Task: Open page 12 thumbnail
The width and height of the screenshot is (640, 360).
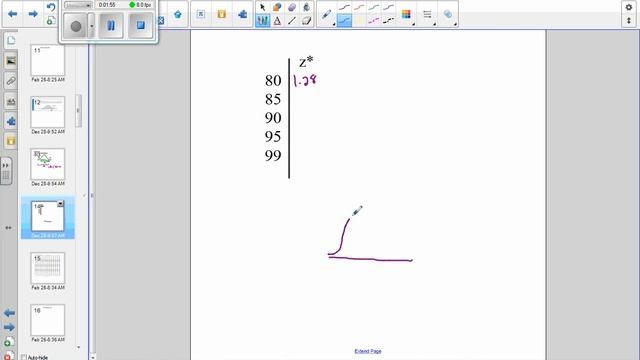Action: [48, 112]
